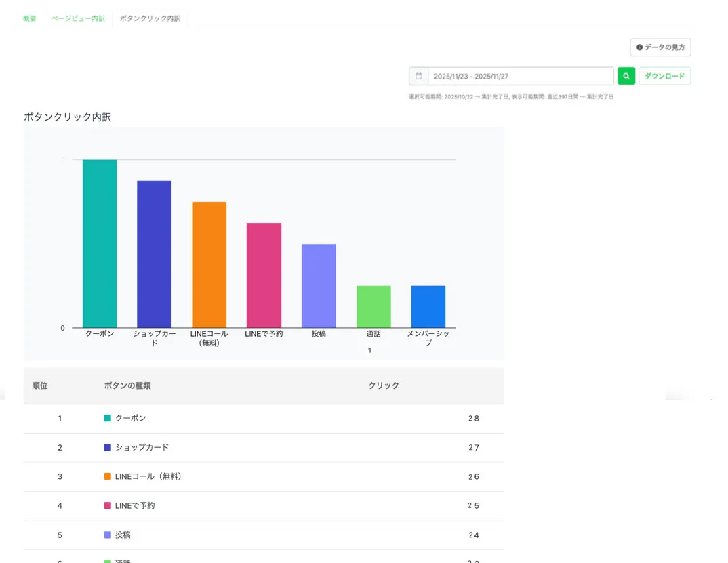Click the calendar icon beside date range
This screenshot has width=728, height=563.
pyautogui.click(x=418, y=76)
